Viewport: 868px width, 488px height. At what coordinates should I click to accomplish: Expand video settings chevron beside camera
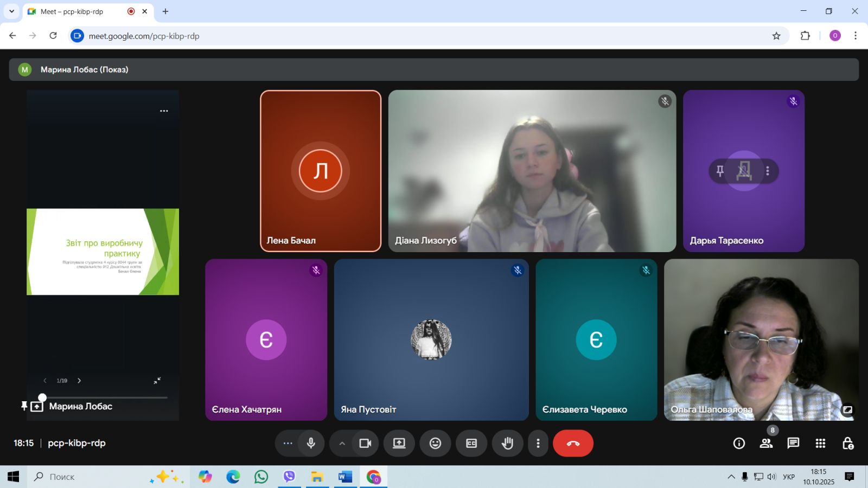[x=342, y=443]
